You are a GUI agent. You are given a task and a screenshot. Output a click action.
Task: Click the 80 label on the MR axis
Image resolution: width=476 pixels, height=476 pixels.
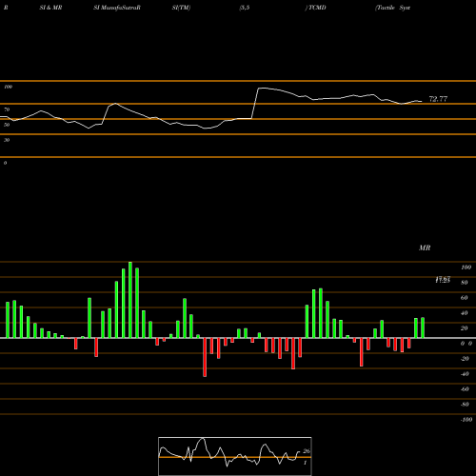click(x=465, y=283)
